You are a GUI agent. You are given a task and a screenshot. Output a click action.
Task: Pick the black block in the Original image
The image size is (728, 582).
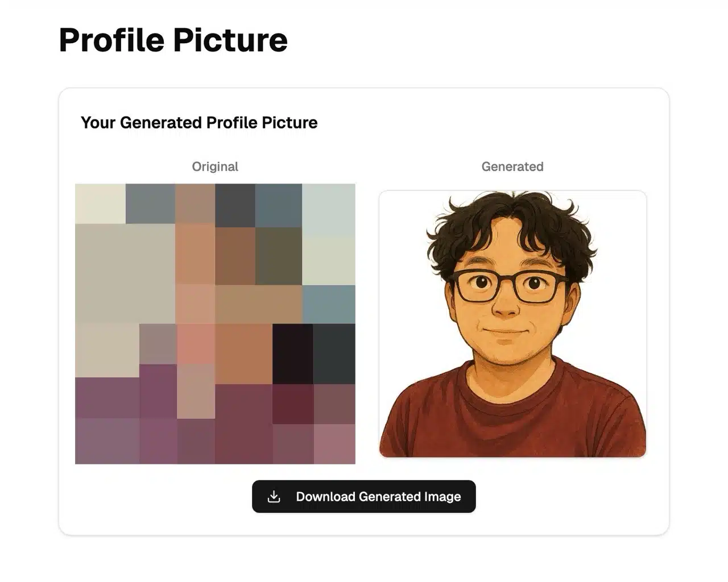[292, 354]
